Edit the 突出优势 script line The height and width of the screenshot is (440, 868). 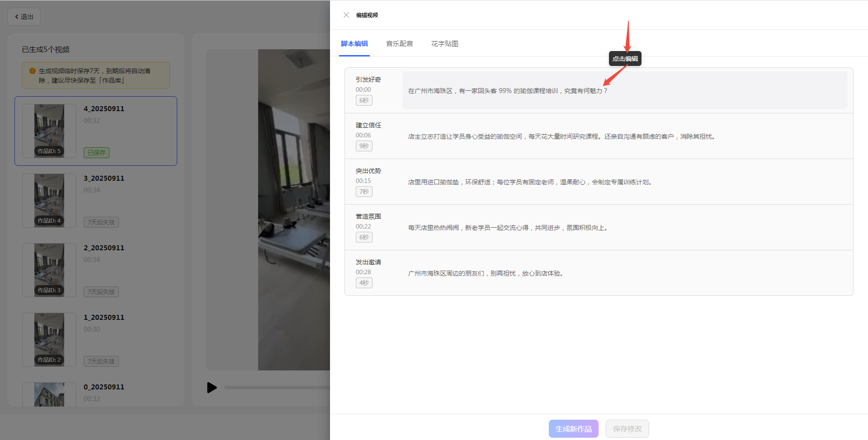coord(529,182)
